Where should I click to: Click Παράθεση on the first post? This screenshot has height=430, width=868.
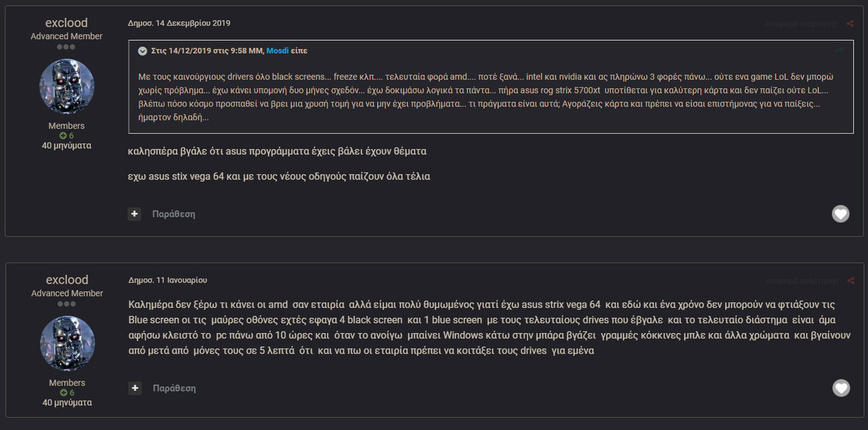(x=174, y=214)
